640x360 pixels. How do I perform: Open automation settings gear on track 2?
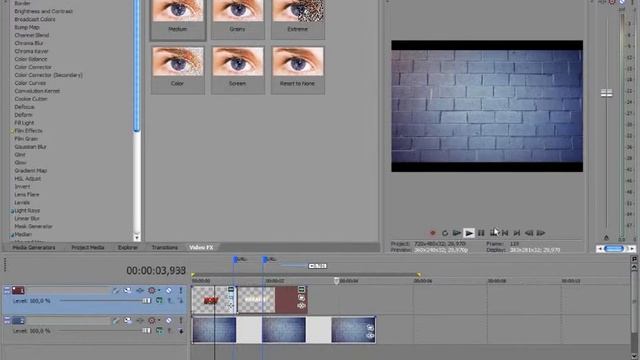(x=152, y=320)
